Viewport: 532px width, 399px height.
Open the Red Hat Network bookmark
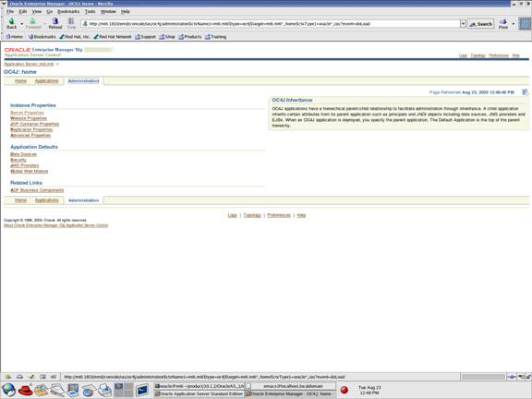click(113, 37)
